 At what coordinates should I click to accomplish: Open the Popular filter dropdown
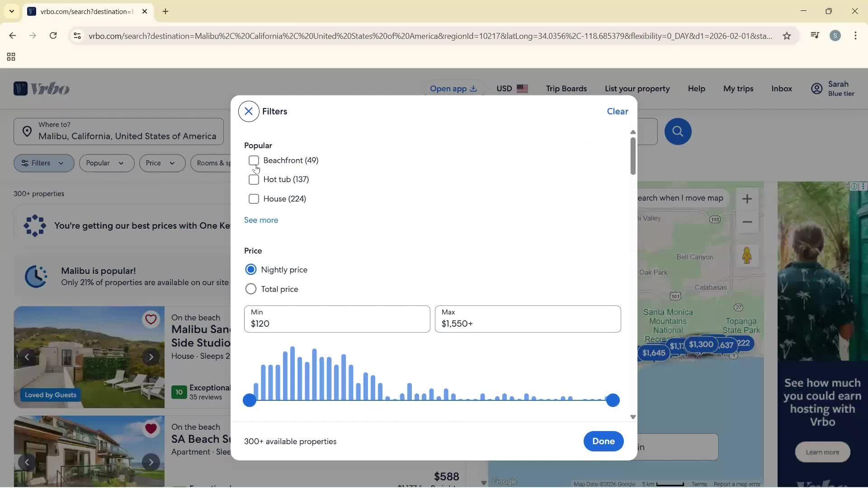point(106,163)
